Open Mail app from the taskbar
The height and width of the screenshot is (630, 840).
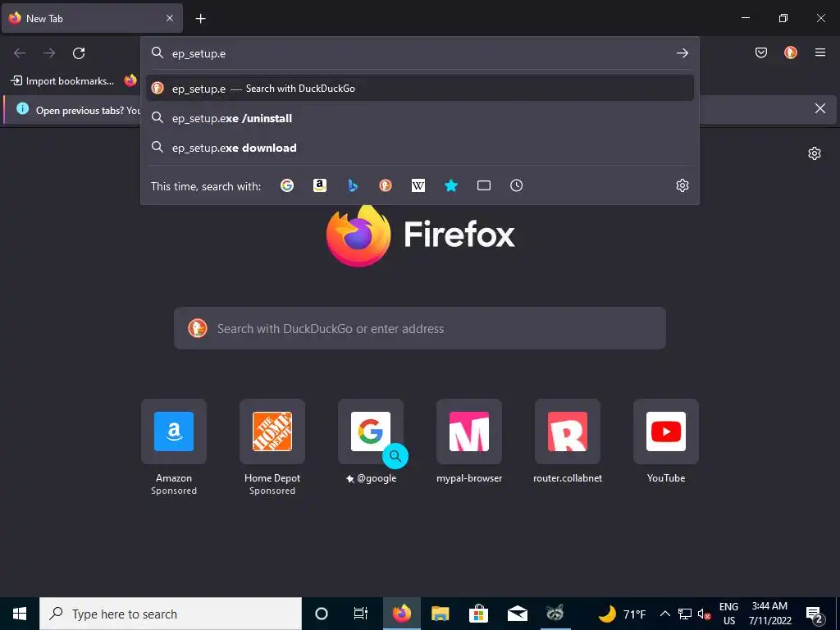518,614
